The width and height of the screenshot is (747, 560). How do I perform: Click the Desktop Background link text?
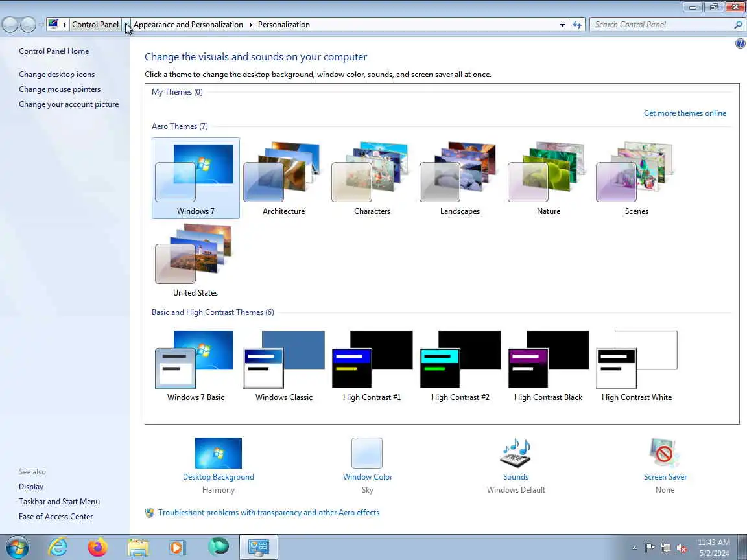pyautogui.click(x=218, y=476)
